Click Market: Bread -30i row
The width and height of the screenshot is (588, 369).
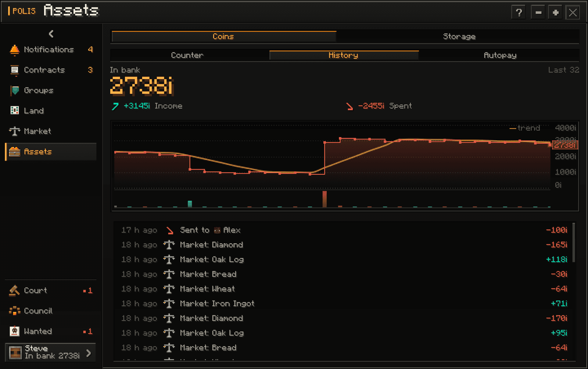point(344,274)
